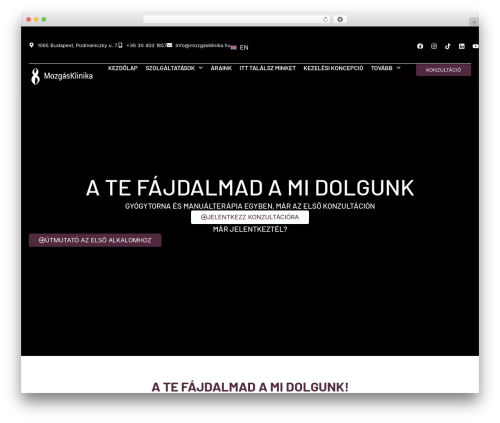Open the YouTube social icon
This screenshot has height=423, width=500.
point(476,46)
